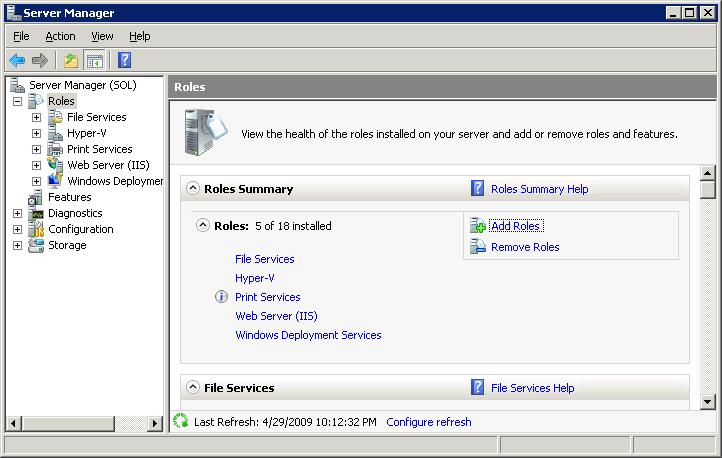Expand the Web Server (IIS) tree node
This screenshot has height=458, width=722.
click(x=36, y=165)
